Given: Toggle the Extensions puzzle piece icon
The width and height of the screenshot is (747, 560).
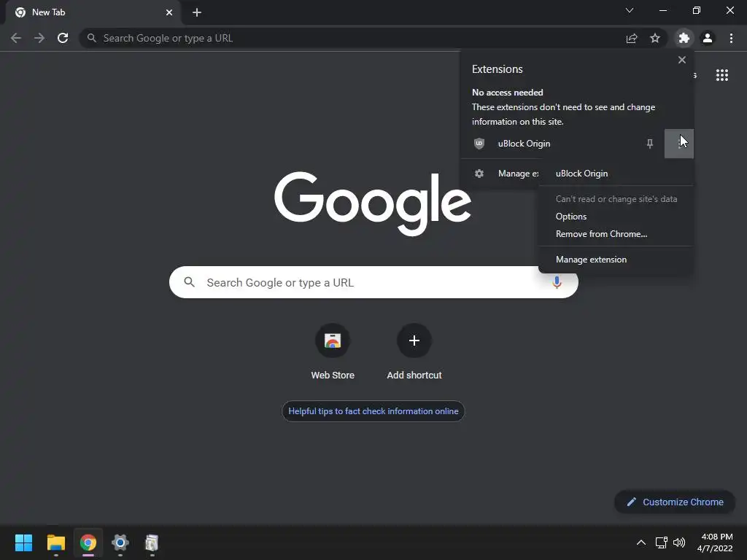Looking at the screenshot, I should pyautogui.click(x=684, y=38).
